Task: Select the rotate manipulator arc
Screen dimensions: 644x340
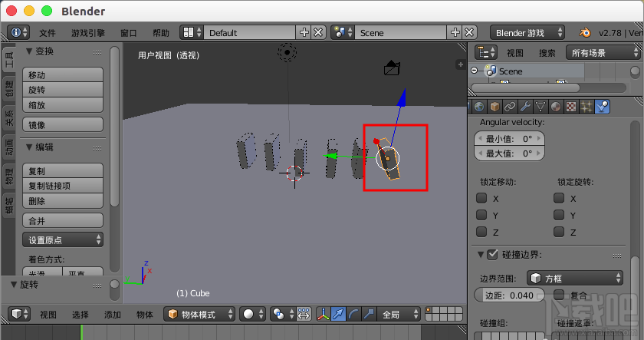Action: coord(353,315)
